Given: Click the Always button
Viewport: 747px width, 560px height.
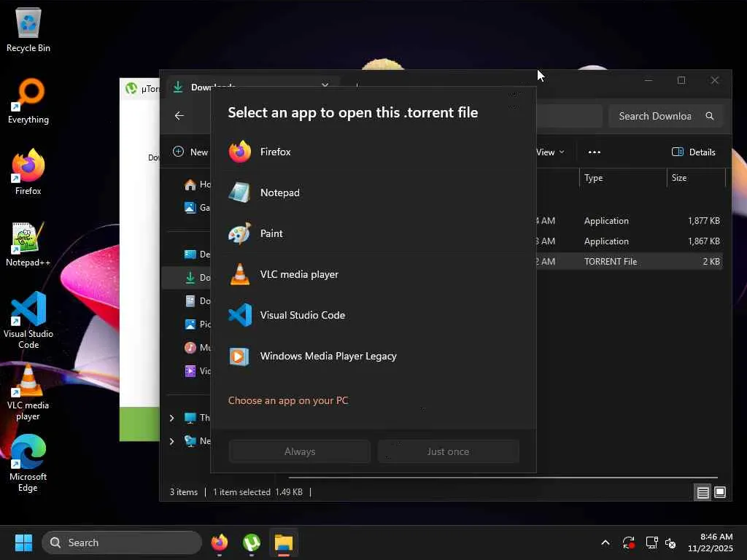Looking at the screenshot, I should tap(300, 451).
